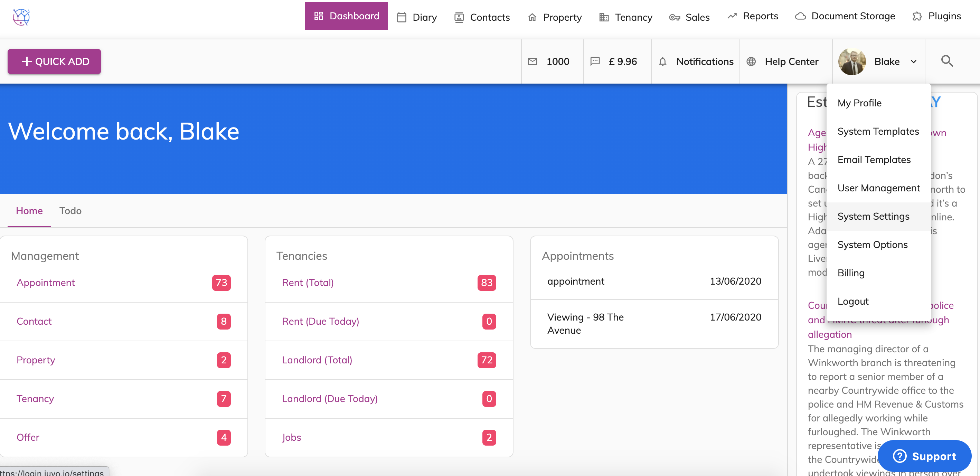The width and height of the screenshot is (980, 476).
Task: Select System Settings from user menu
Action: click(873, 216)
